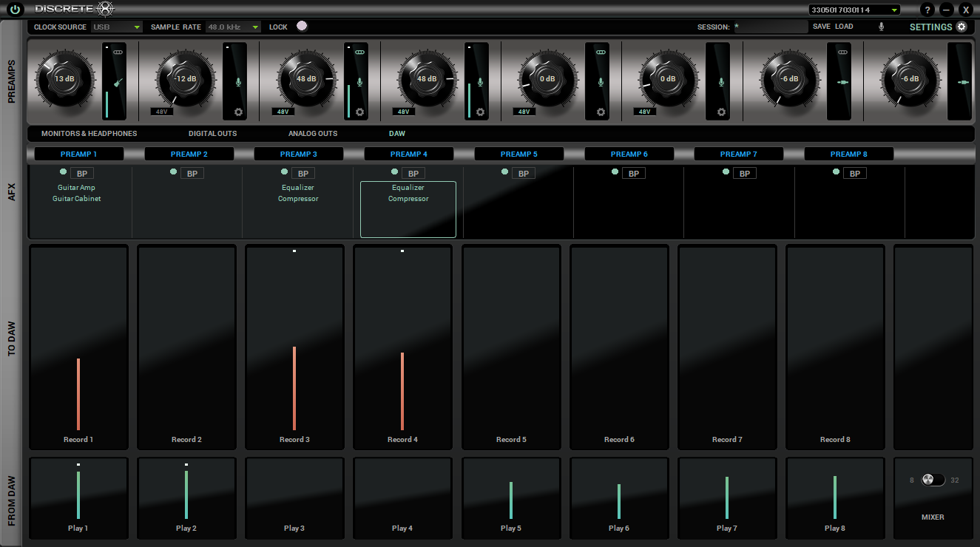Click the Record 3 channel meter strip

[294, 347]
